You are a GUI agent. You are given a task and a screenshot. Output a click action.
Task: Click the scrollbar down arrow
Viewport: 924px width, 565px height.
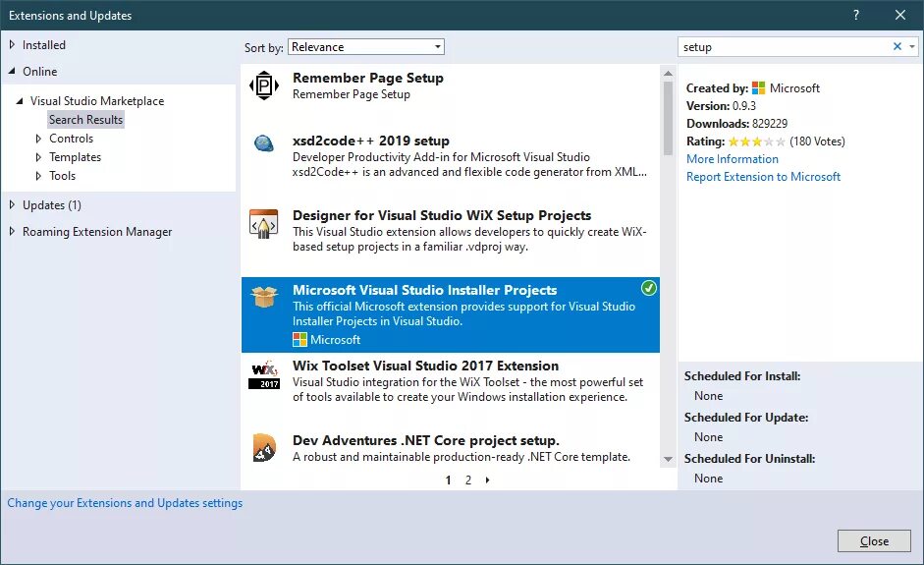[x=668, y=459]
